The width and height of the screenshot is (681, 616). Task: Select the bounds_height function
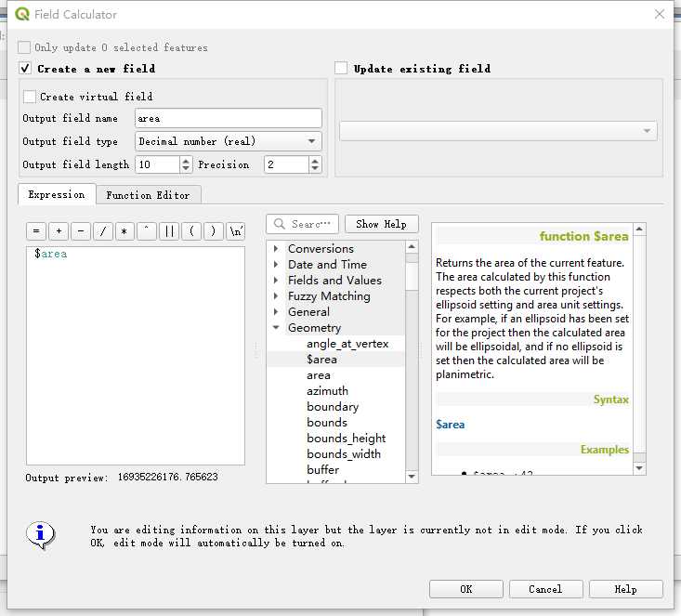pos(347,439)
